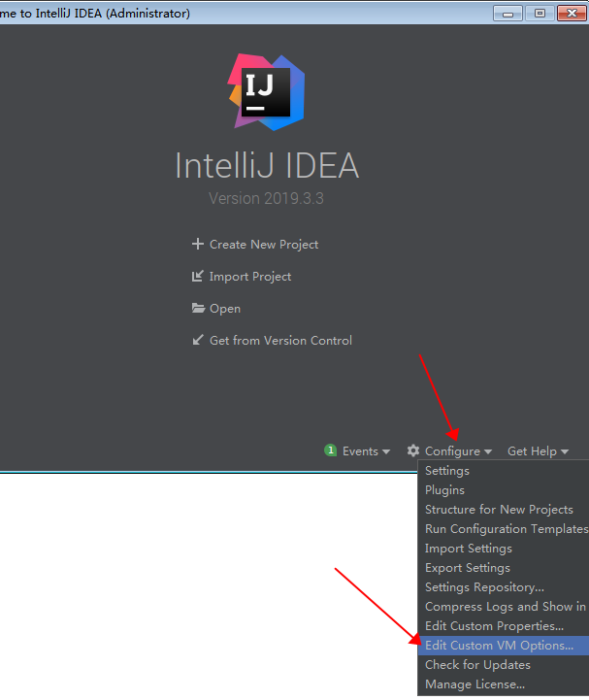Maximize the IntelliJ IDEA welcome window
This screenshot has width=589, height=700.
(540, 13)
